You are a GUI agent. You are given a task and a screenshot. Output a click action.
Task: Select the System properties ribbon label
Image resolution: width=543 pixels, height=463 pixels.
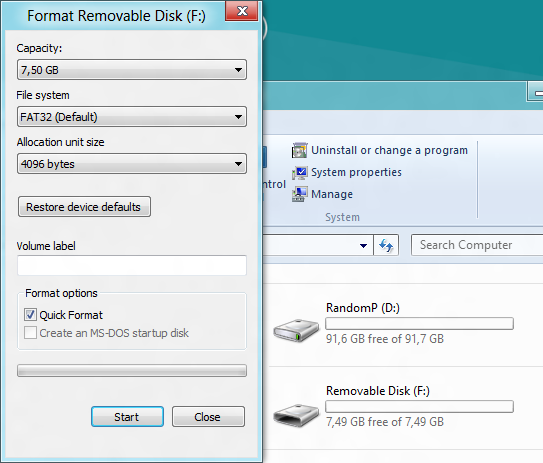tap(356, 172)
